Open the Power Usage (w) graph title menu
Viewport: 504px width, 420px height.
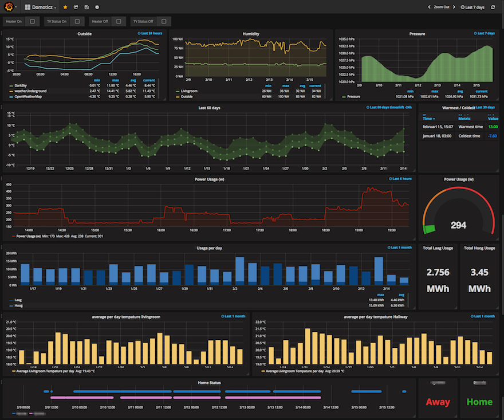point(209,179)
